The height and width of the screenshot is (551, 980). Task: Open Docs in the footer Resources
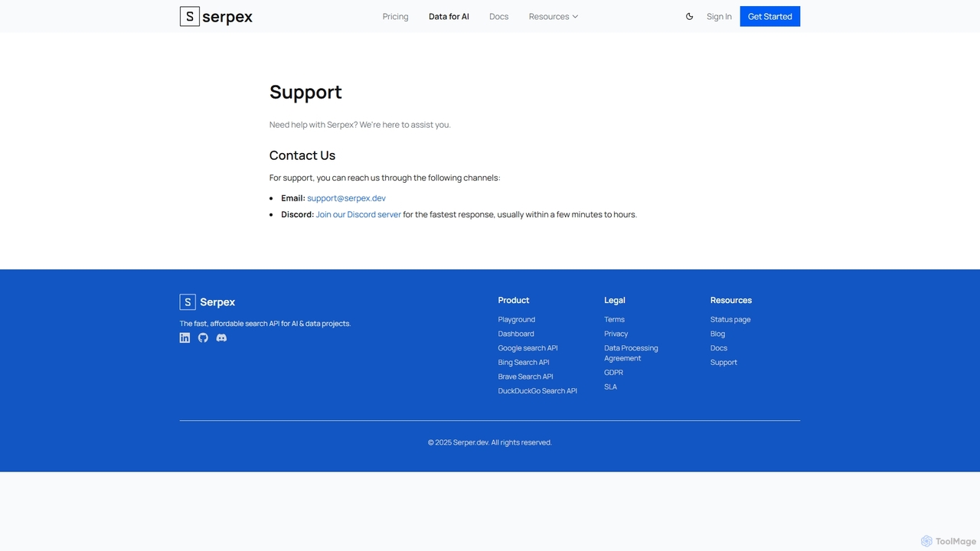click(719, 348)
